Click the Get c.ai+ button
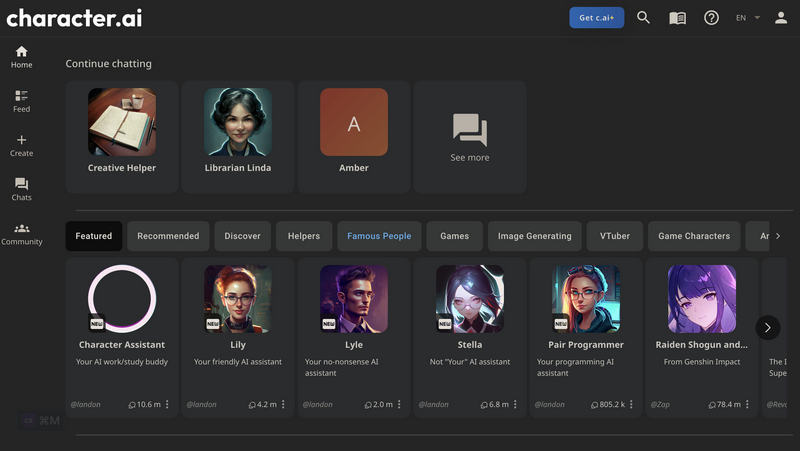Image resolution: width=800 pixels, height=451 pixels. tap(596, 18)
